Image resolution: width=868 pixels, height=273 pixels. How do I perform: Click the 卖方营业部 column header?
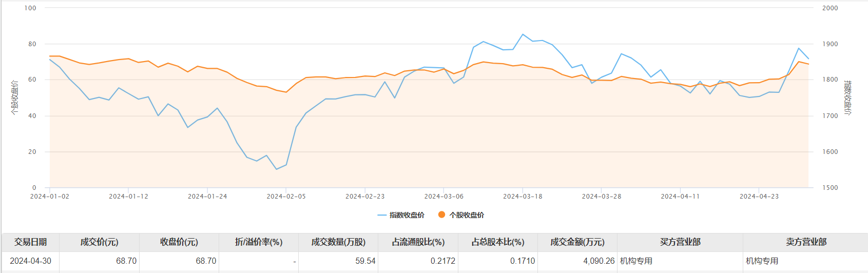pos(805,242)
